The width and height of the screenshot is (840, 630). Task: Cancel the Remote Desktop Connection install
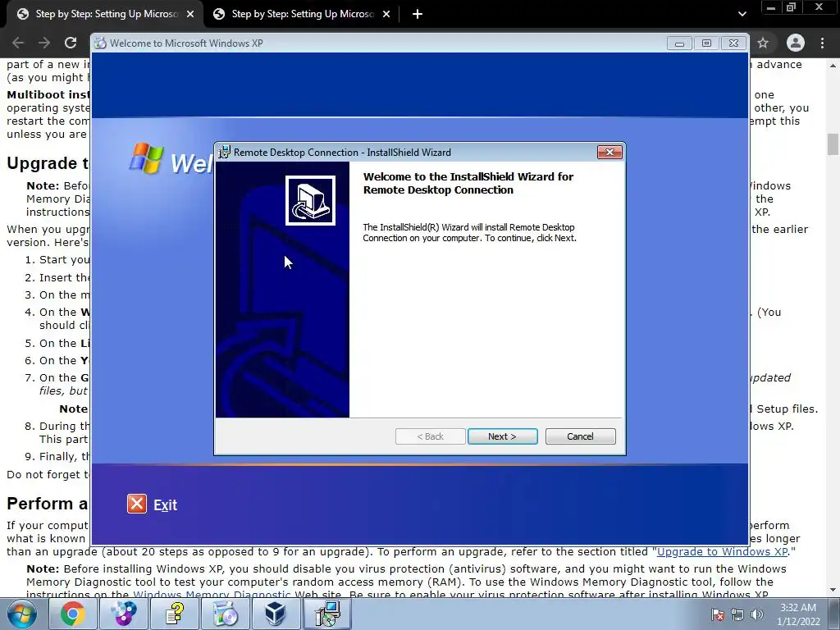[x=580, y=436]
